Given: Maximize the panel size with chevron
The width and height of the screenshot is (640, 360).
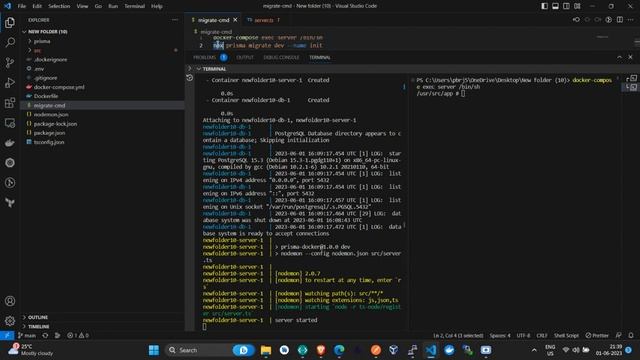Looking at the screenshot, I should tap(619, 57).
